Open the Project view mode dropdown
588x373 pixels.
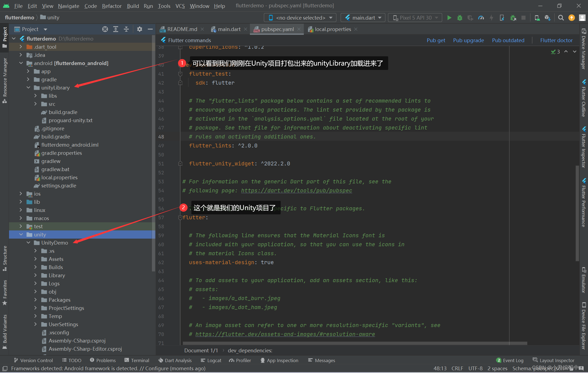click(x=31, y=29)
